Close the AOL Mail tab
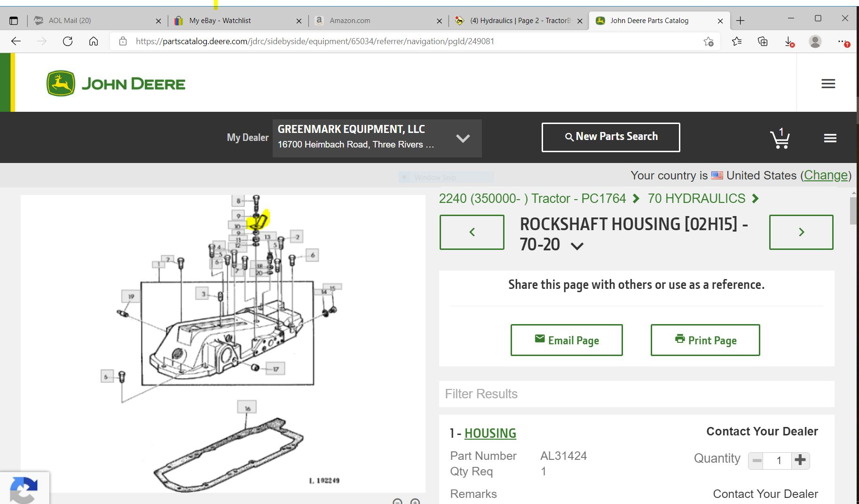859x504 pixels. click(x=158, y=21)
